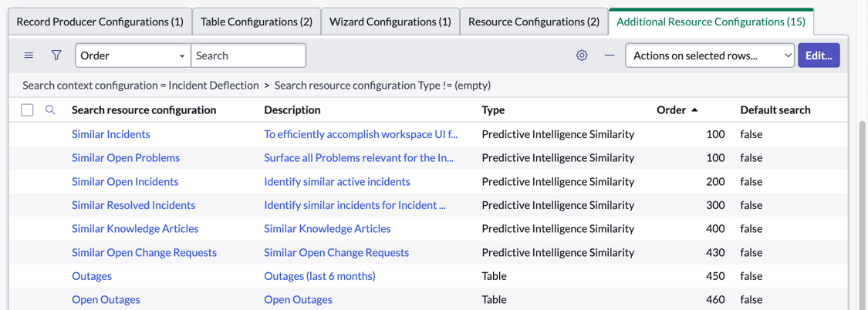868x310 pixels.
Task: Open the Similar Open Incidents record
Action: pyautogui.click(x=125, y=181)
